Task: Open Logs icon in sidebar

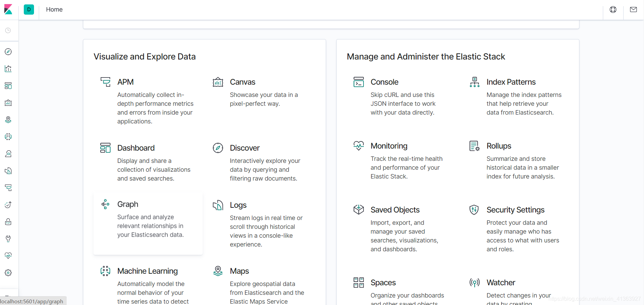Action: pyautogui.click(x=8, y=171)
